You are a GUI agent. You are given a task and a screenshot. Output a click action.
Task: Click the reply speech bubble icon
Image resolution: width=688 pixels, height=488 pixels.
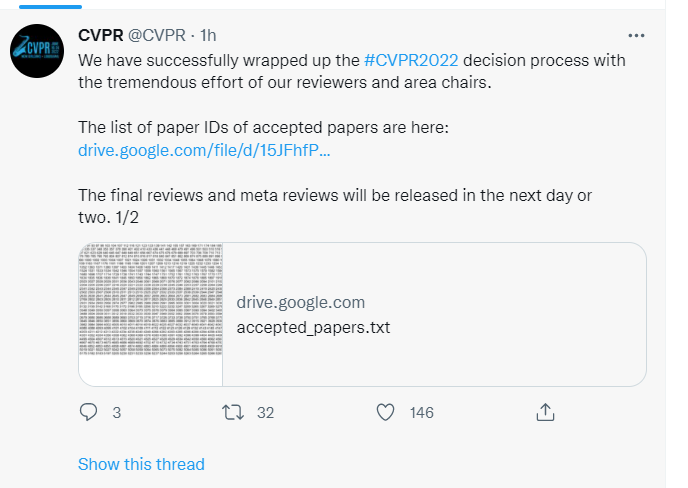(88, 412)
